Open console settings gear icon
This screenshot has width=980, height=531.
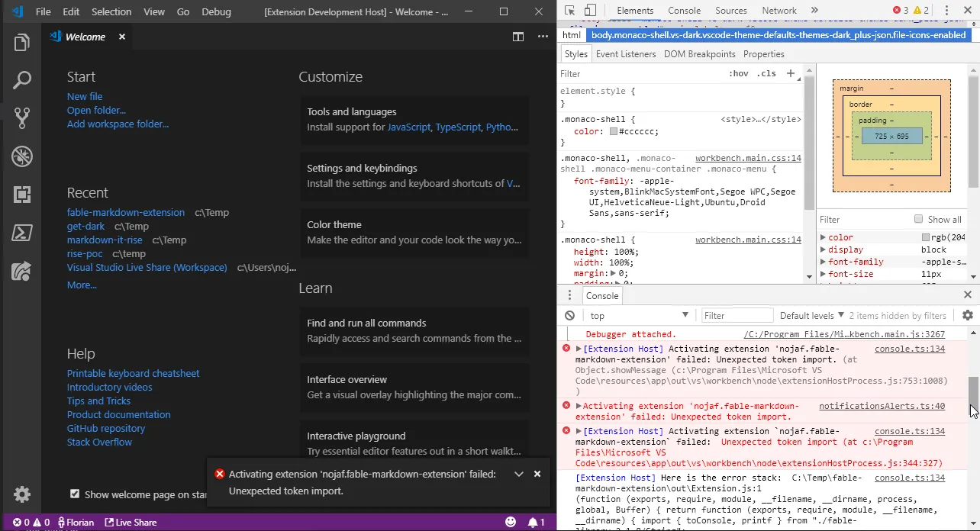pyautogui.click(x=967, y=316)
